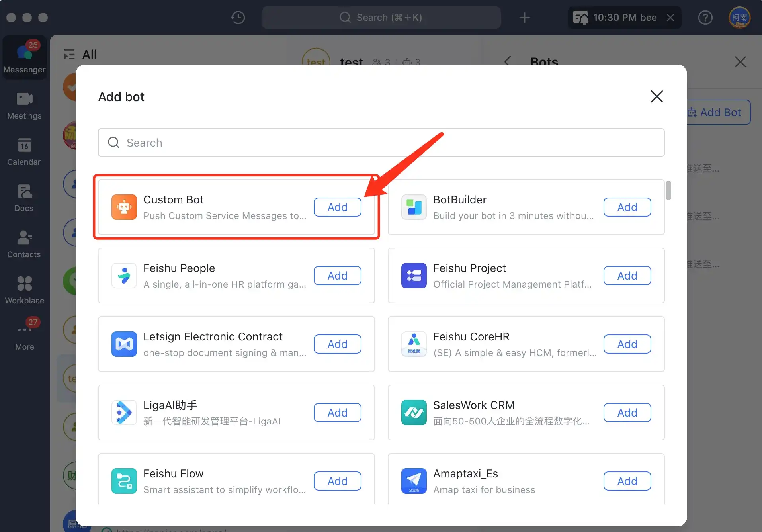Expand the All chats filter
The height and width of the screenshot is (532, 762).
tap(69, 55)
